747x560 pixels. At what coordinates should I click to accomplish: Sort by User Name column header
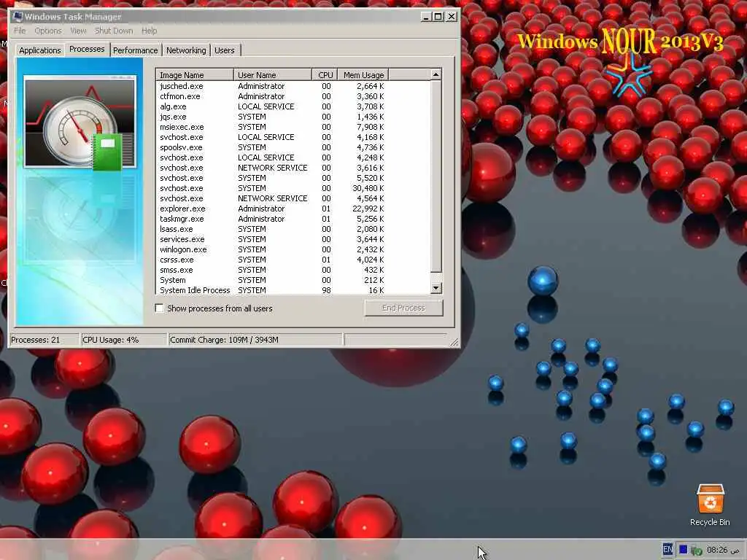[x=273, y=75]
